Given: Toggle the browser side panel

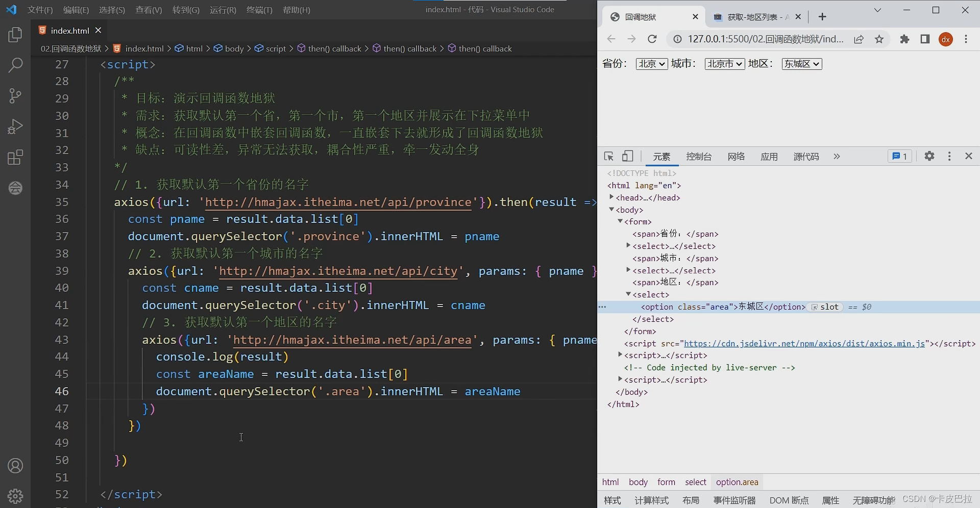Looking at the screenshot, I should point(925,39).
